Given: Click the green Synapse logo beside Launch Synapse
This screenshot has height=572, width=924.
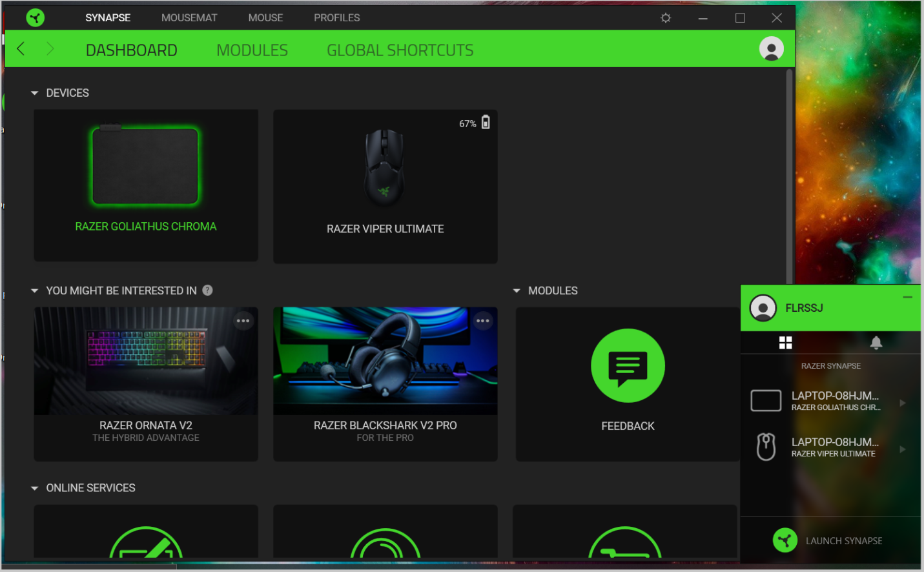Looking at the screenshot, I should point(785,540).
